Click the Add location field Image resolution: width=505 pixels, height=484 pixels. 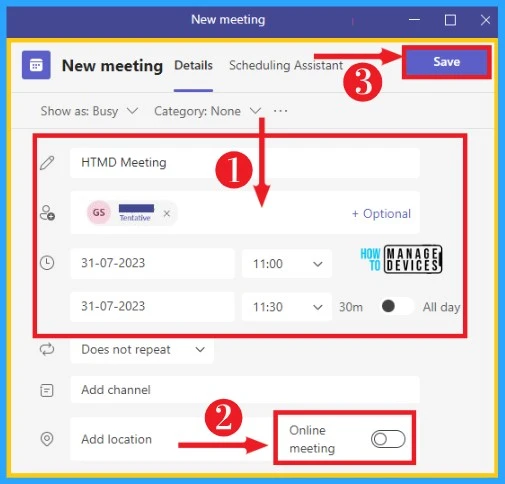(172, 439)
